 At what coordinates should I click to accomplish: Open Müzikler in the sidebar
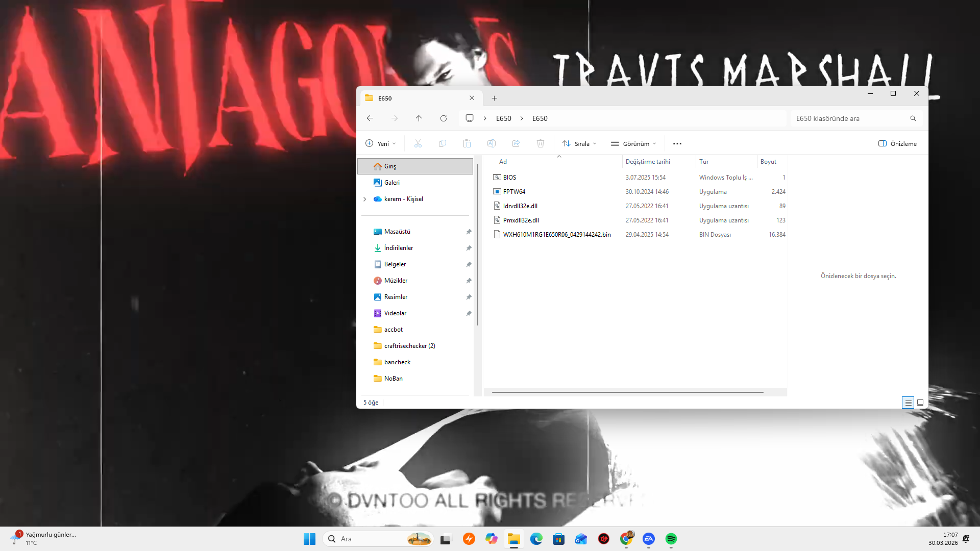(415, 281)
